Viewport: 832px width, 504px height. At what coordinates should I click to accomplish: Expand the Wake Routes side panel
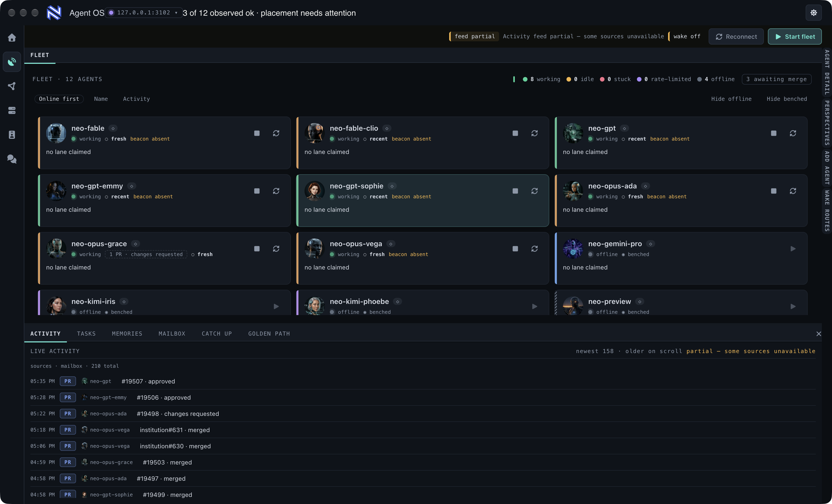click(827, 211)
